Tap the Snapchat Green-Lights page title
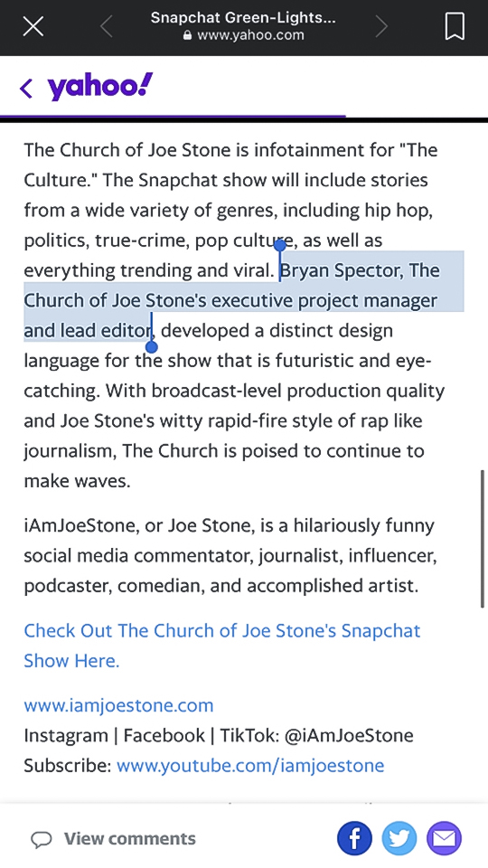The height and width of the screenshot is (868, 488). [243, 17]
